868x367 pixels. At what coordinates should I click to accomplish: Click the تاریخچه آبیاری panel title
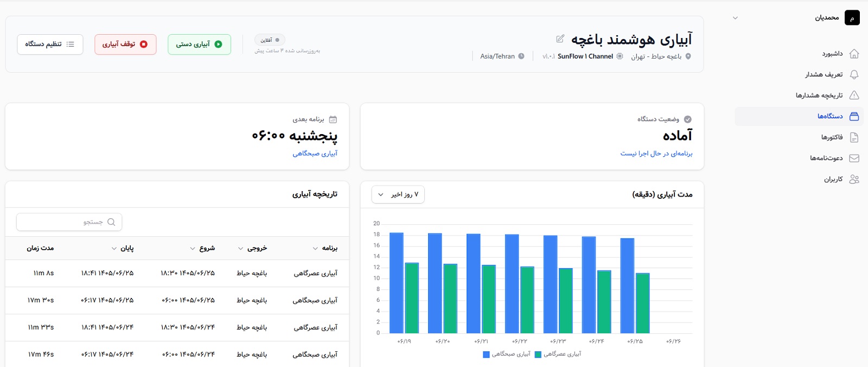315,194
